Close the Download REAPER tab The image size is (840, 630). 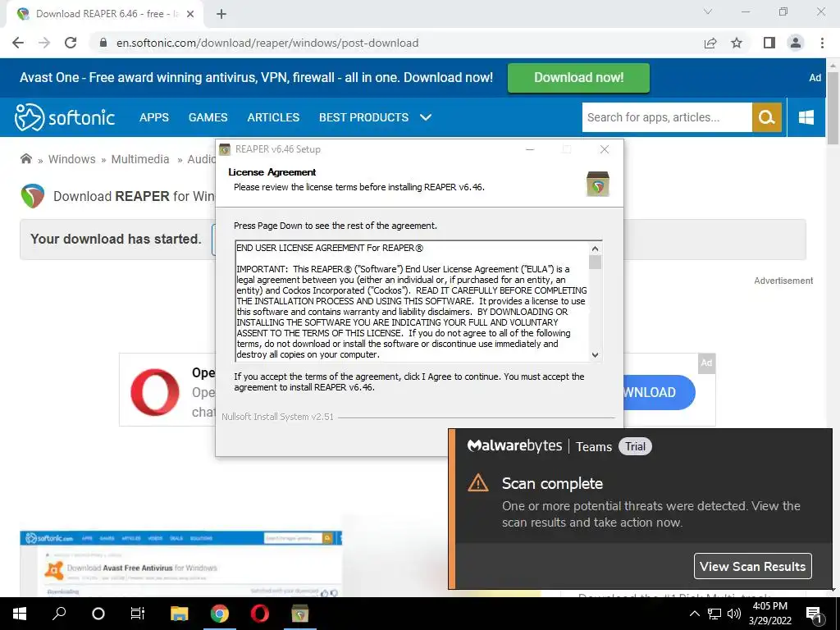click(190, 14)
